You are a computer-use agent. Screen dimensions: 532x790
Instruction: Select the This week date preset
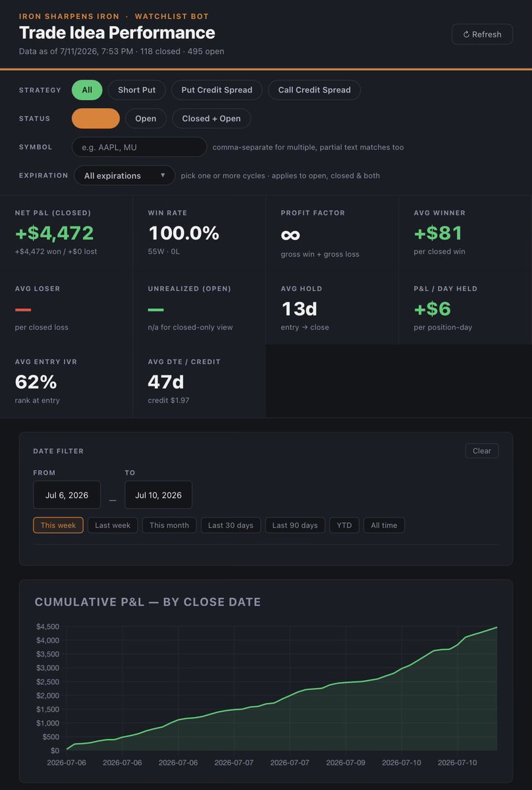[58, 525]
